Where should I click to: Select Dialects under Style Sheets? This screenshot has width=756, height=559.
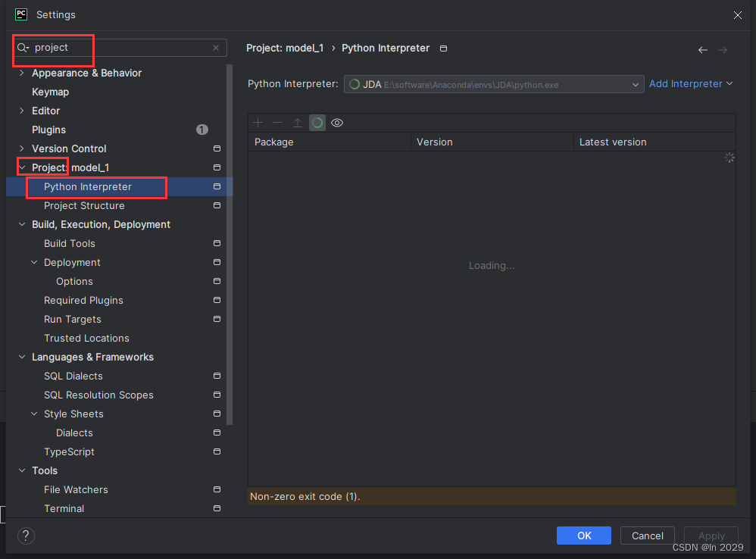tap(74, 433)
